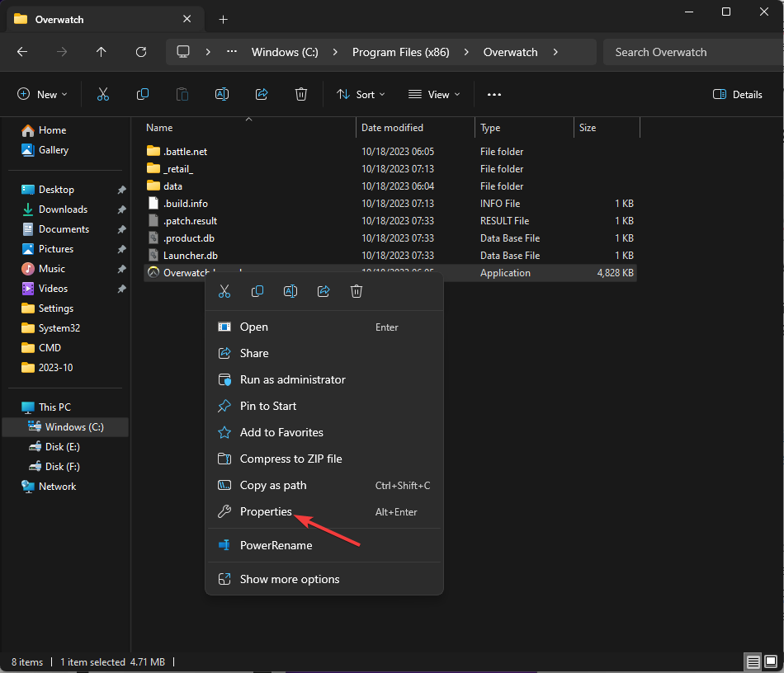This screenshot has width=784, height=673.
Task: Open Properties from the context menu
Action: [x=324, y=511]
